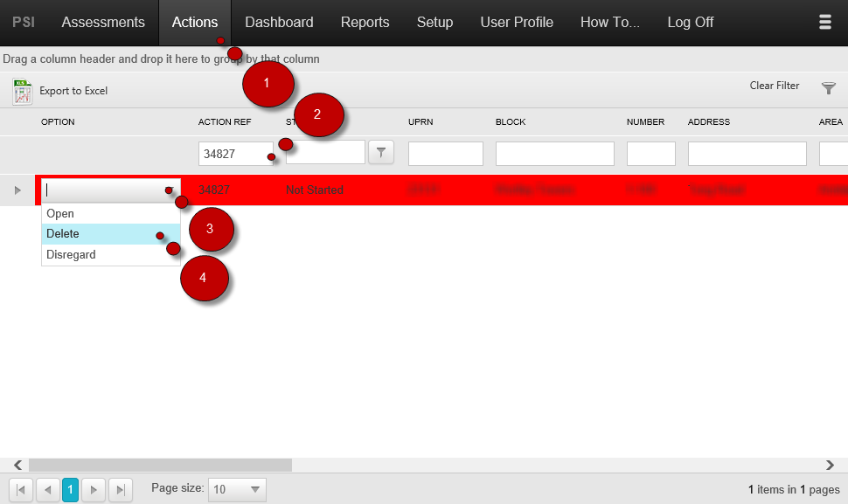The image size is (848, 504).
Task: Choose Disregard from the option list
Action: (111, 254)
